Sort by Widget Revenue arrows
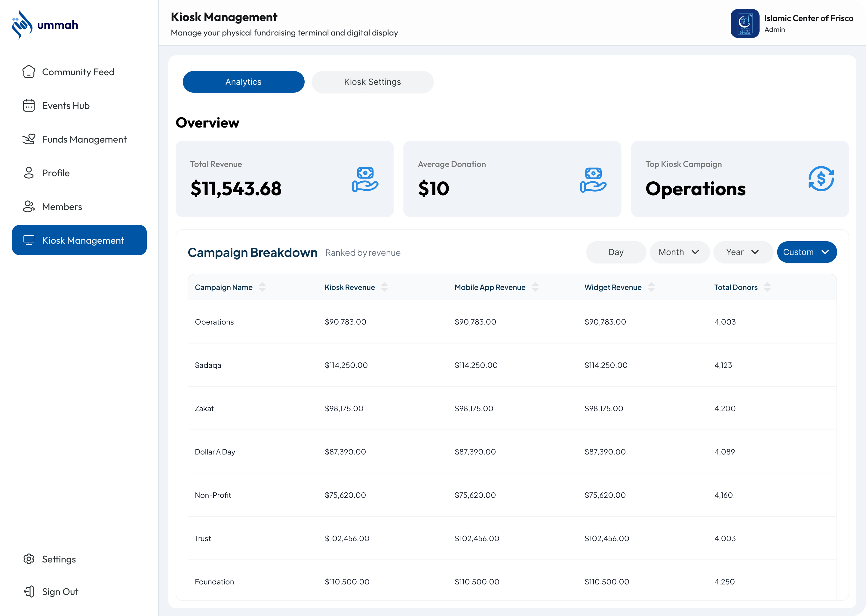Image resolution: width=866 pixels, height=616 pixels. 651,287
